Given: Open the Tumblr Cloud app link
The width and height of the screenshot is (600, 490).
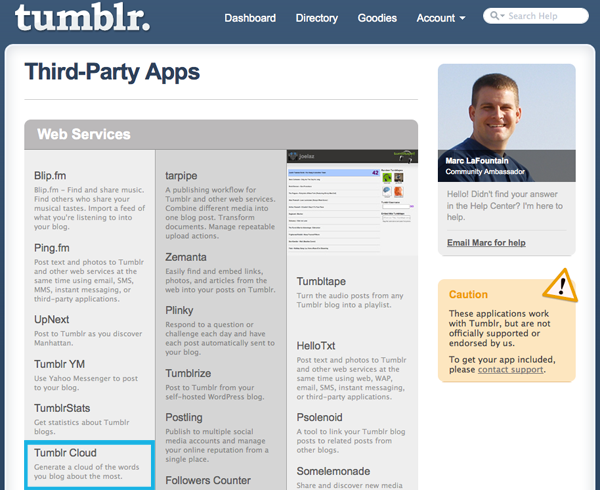Looking at the screenshot, I should [x=65, y=453].
